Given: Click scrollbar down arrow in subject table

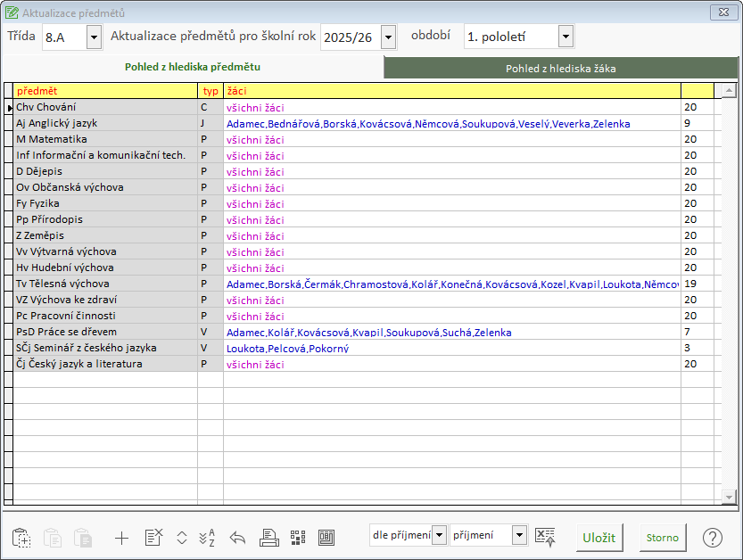Looking at the screenshot, I should pos(728,497).
